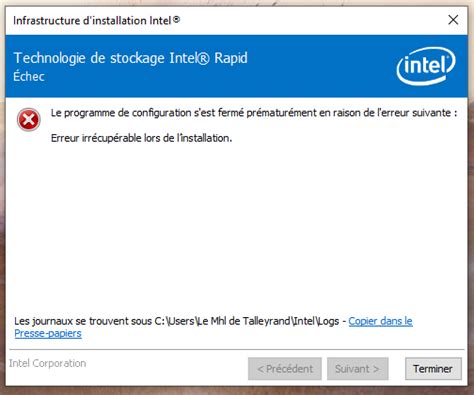
Task: Click the disabled Précédent button
Action: coord(285,369)
